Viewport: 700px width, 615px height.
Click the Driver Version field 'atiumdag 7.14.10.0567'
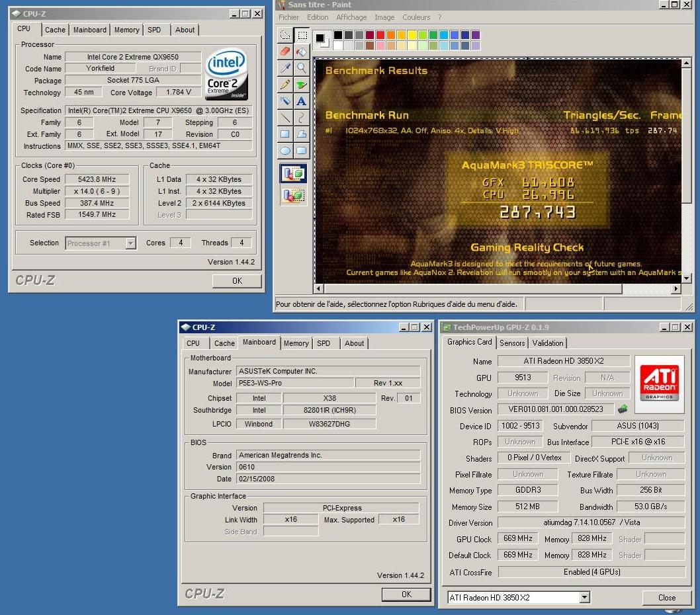(x=591, y=522)
